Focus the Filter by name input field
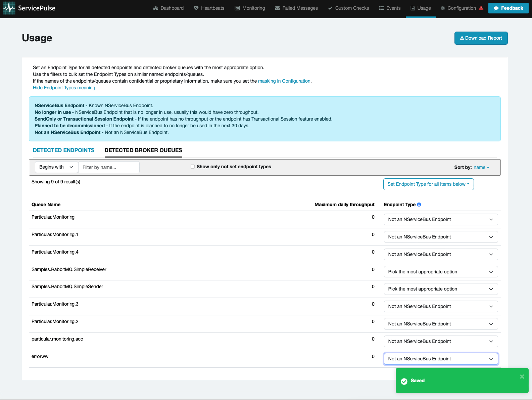The height and width of the screenshot is (400, 532). tap(109, 167)
